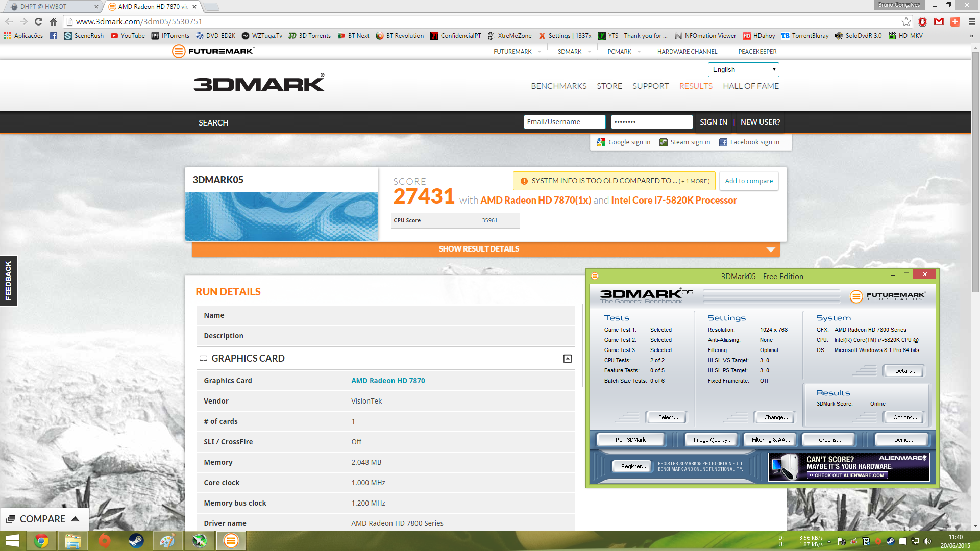Click the Email/Username input field
The width and height of the screenshot is (980, 551).
click(564, 122)
